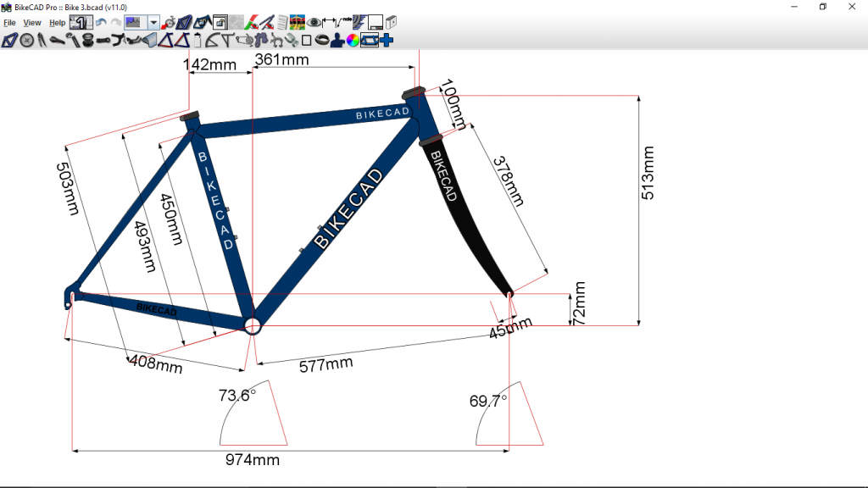Select the wheel icon in the toolbar

click(x=26, y=40)
